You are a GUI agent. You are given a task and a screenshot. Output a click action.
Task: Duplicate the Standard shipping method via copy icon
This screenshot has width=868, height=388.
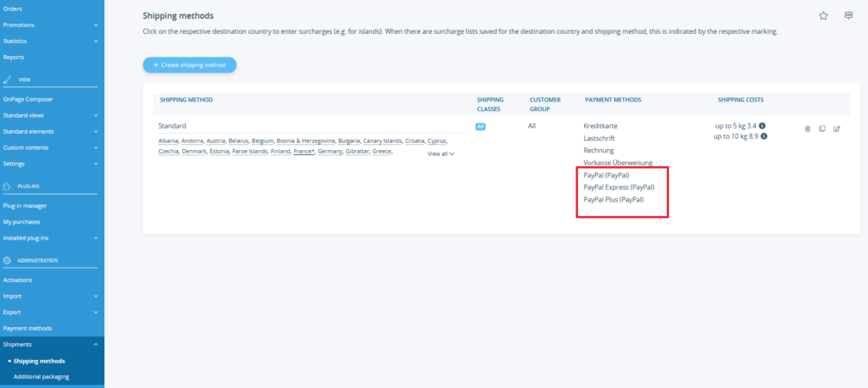click(x=822, y=129)
